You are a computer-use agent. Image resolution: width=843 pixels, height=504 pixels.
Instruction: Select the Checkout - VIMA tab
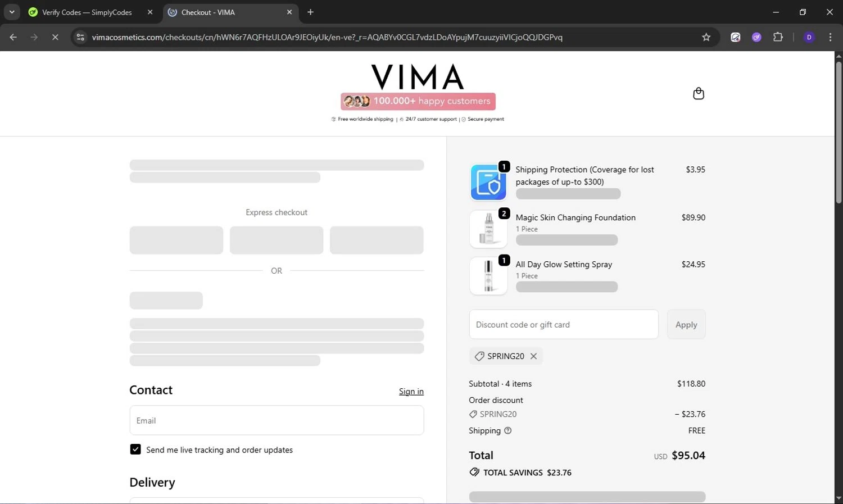(230, 12)
